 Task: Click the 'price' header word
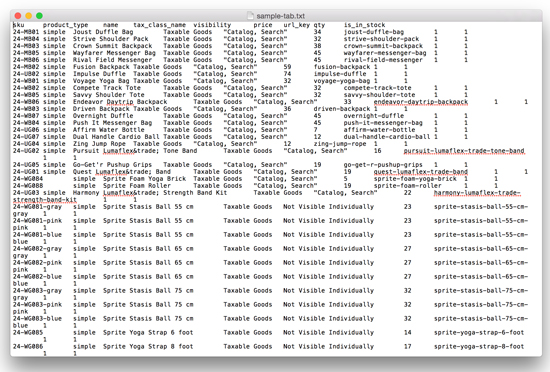(263, 25)
